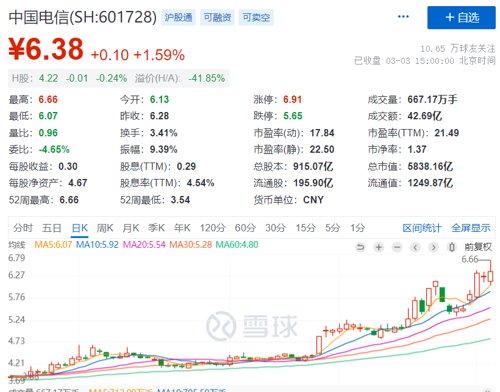This screenshot has height=392, width=500.
Task: Click the 溢价(H/A) value -41.85%
Action: (207, 79)
